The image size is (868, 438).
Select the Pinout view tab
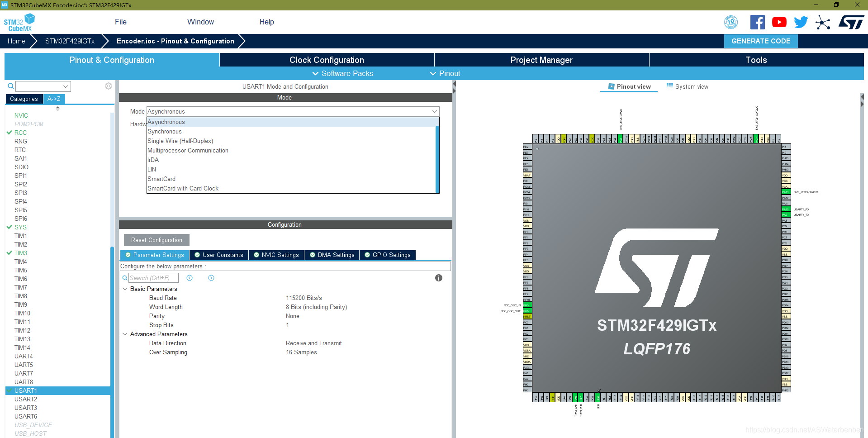[x=629, y=86]
